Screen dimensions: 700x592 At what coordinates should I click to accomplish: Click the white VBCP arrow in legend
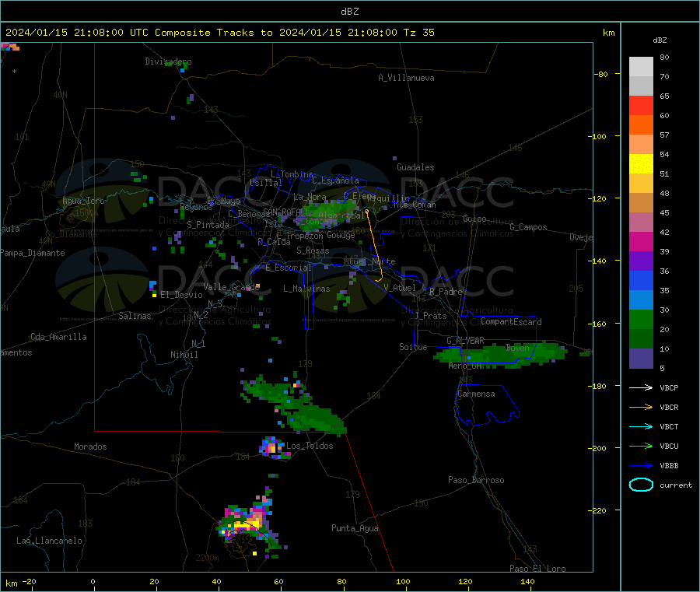pos(641,387)
